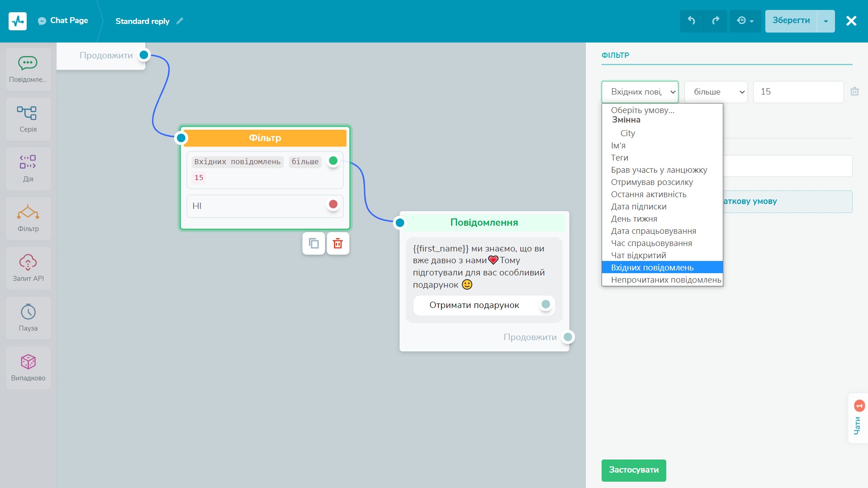The image size is (868, 488).
Task: Redo the last action
Action: (716, 21)
